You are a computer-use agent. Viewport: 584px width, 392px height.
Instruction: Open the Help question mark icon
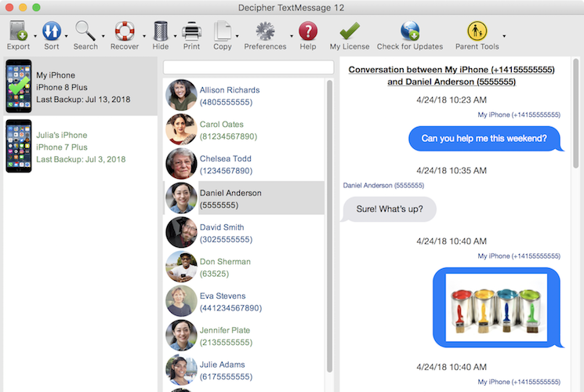308,31
